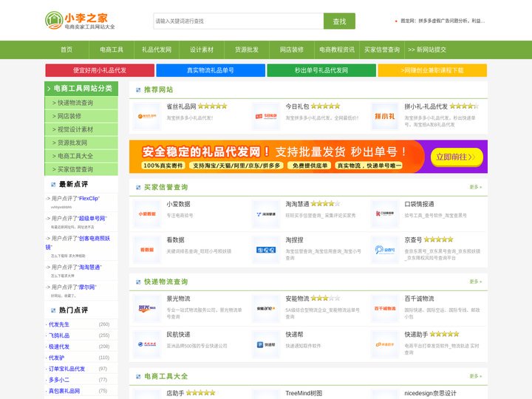Click the red 便宜好用小礼品代发 button
Screen dimensions: 532x399
pyautogui.click(x=100, y=70)
